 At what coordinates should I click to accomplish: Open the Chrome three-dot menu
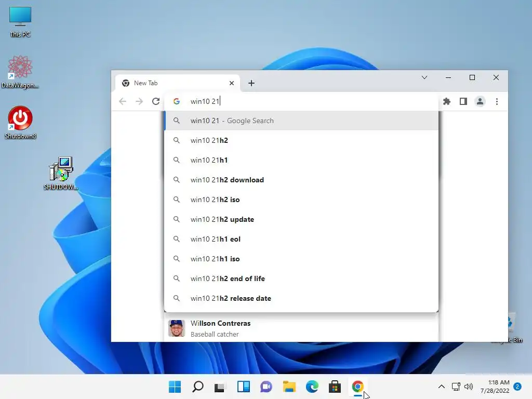pos(497,101)
